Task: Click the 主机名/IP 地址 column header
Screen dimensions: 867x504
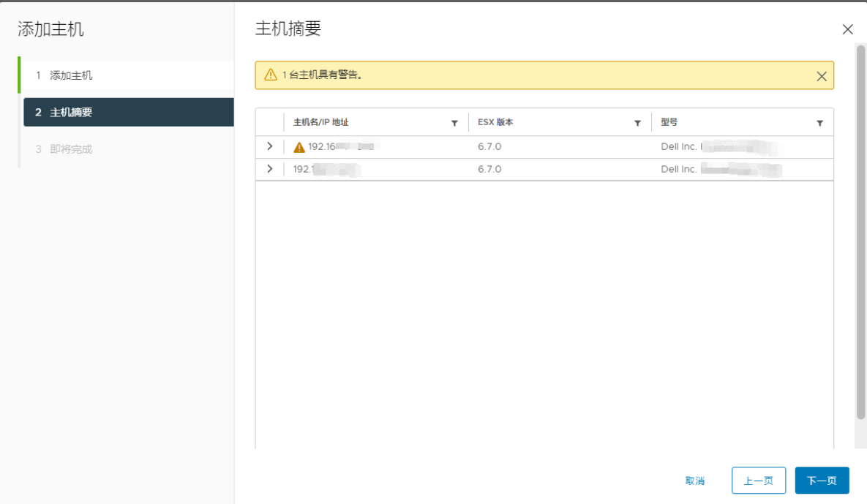Action: 320,122
